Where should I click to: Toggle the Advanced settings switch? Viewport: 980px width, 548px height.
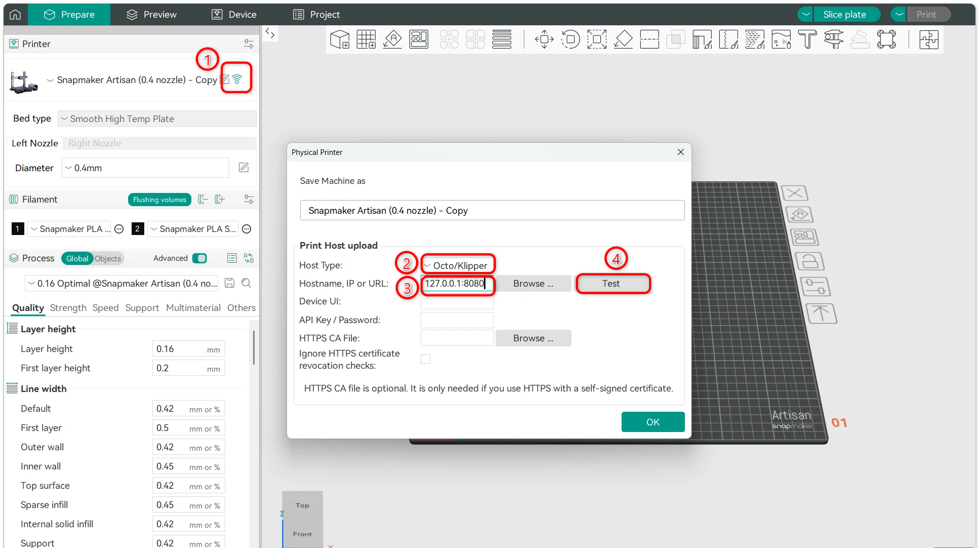coord(199,258)
